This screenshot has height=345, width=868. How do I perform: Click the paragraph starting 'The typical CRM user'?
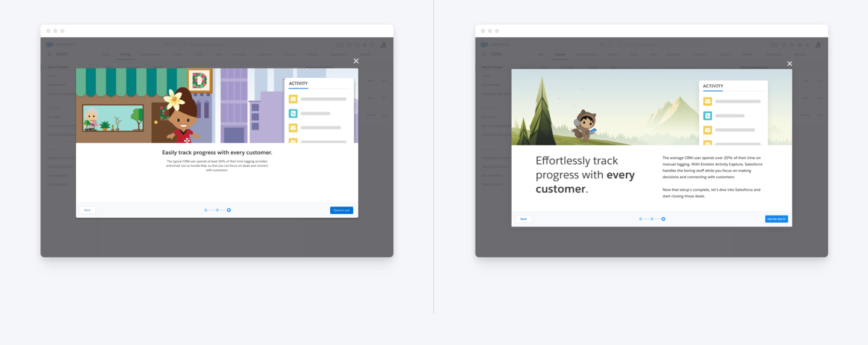tap(217, 166)
